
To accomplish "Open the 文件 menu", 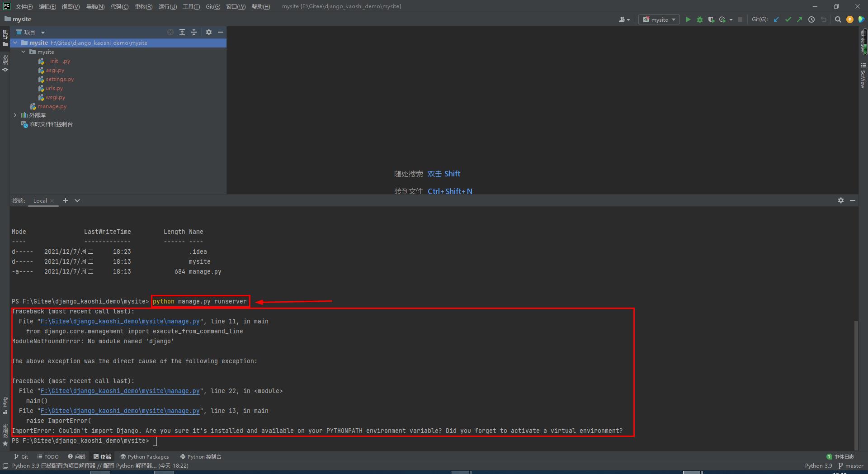I will coord(24,6).
